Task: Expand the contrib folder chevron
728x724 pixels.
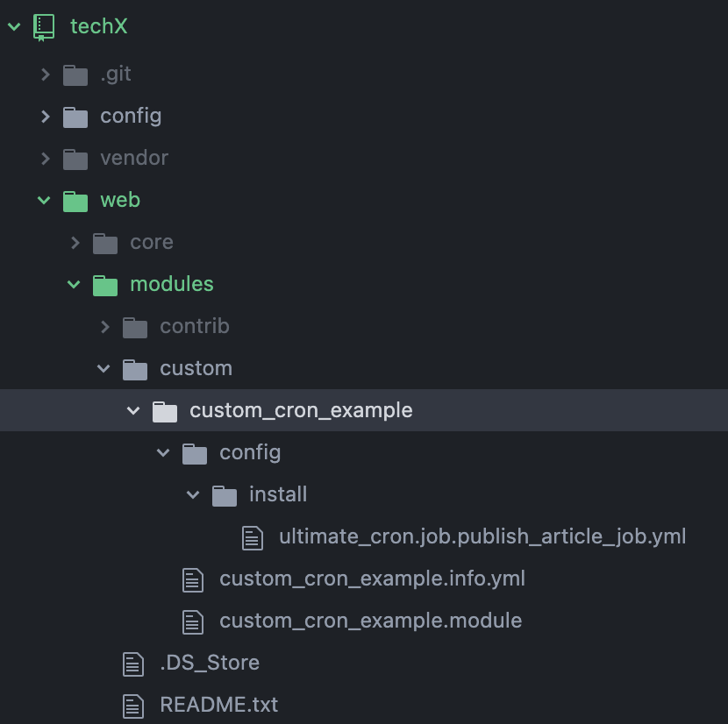Action: (x=105, y=327)
